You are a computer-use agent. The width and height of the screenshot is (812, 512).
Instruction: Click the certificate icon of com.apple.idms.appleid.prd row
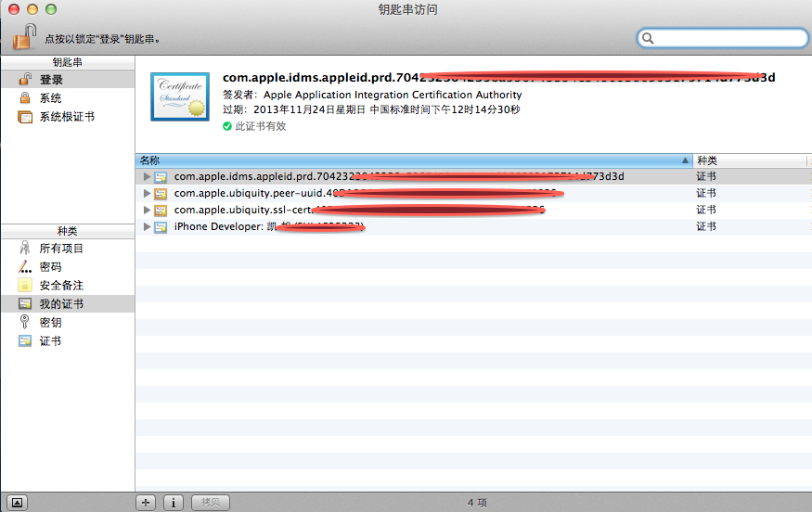161,177
